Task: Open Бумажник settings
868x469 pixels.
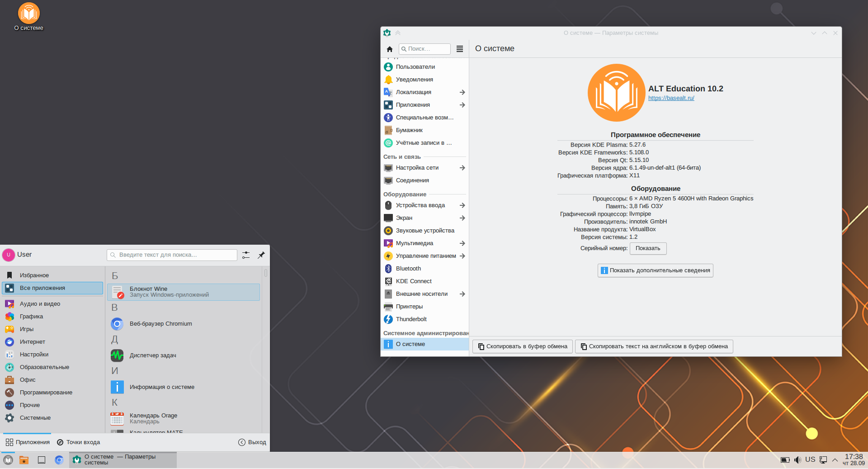Action: (424, 130)
